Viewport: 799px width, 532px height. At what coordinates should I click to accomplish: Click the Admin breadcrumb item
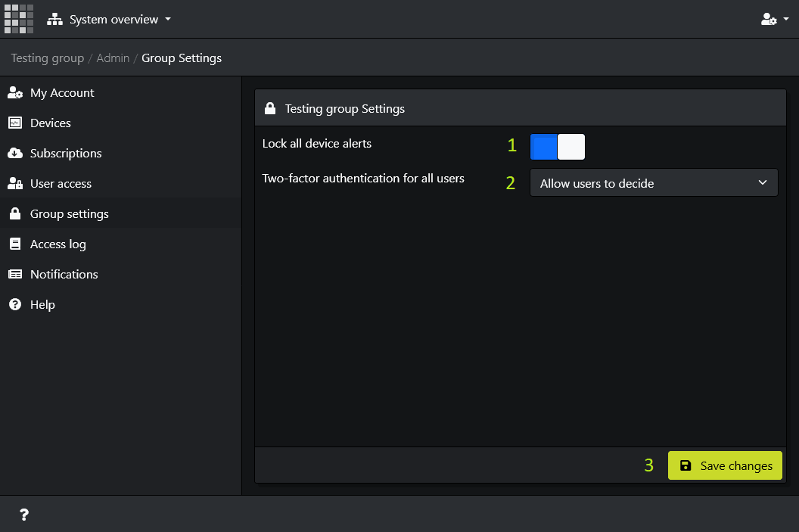[x=113, y=58]
